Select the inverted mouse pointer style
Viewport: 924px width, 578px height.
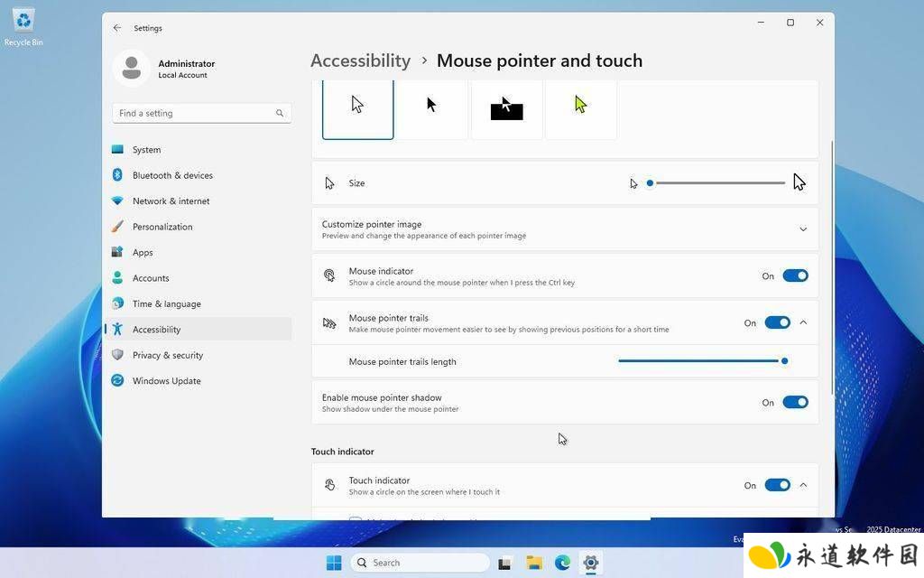pyautogui.click(x=506, y=109)
